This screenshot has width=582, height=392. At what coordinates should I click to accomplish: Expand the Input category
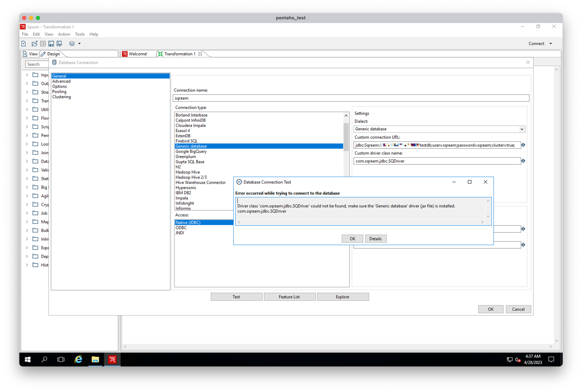[27, 75]
